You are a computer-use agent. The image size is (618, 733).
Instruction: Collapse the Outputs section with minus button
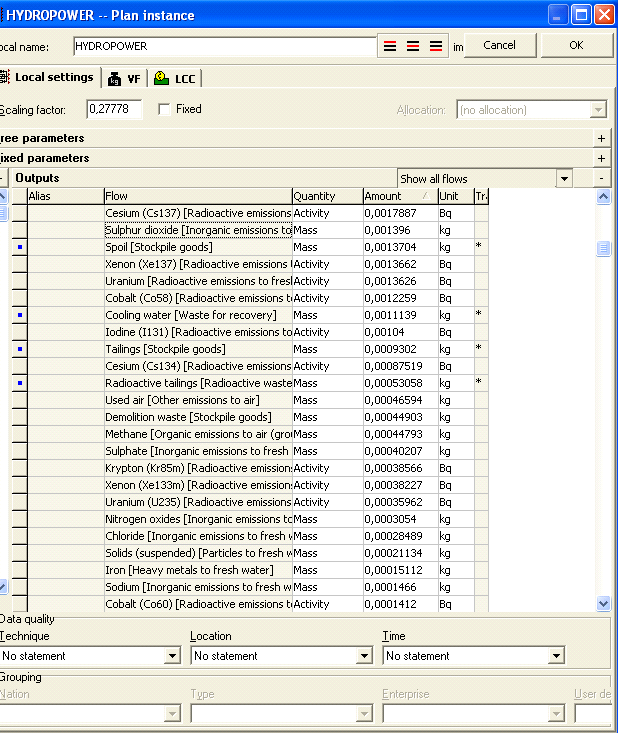tap(601, 179)
